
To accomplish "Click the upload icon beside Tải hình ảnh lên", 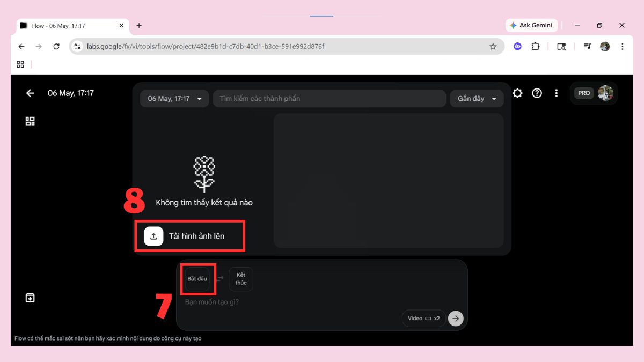I will coord(153,236).
